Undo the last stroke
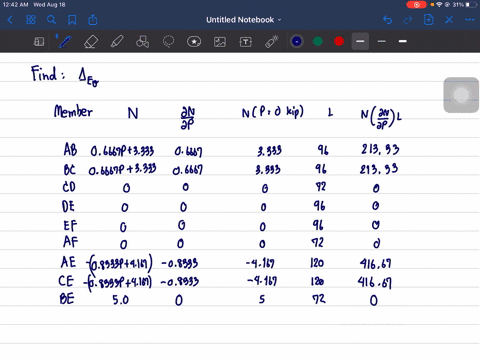 (x=387, y=20)
